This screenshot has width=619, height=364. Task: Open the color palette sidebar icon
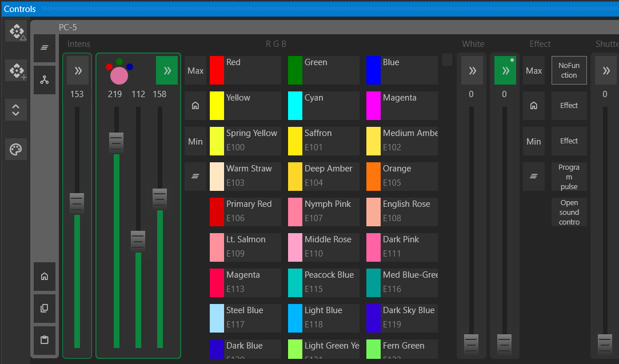click(16, 149)
